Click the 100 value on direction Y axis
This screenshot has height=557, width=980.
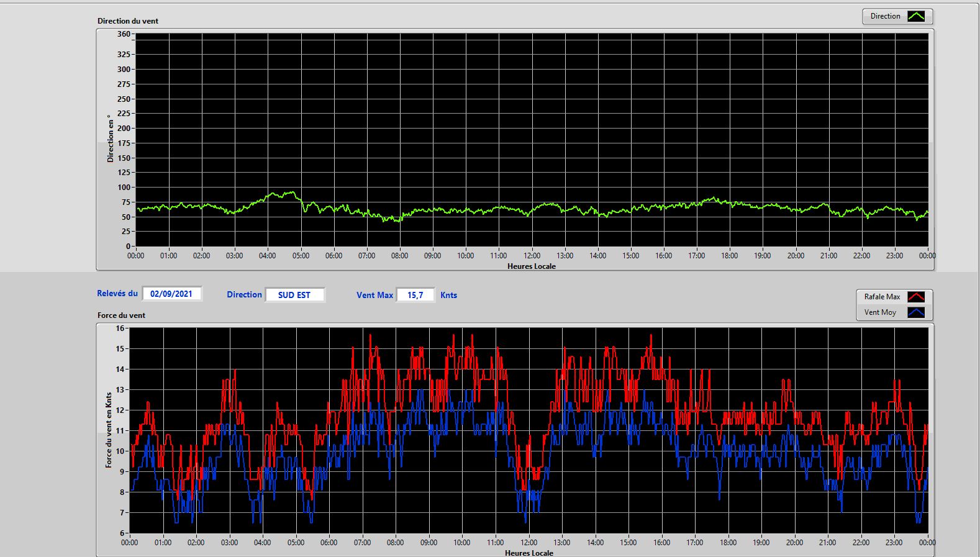coord(124,188)
